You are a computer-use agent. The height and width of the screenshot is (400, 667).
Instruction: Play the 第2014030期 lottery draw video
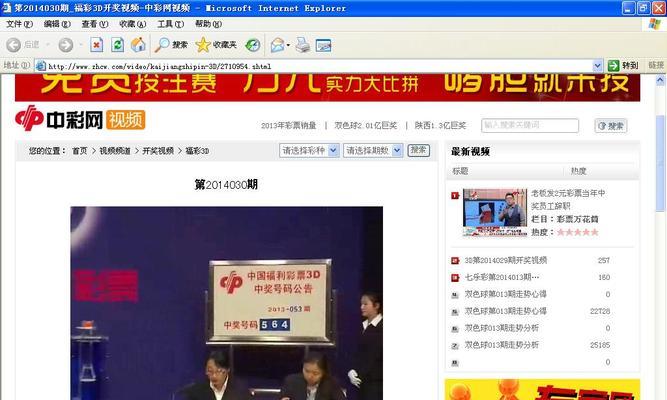click(x=227, y=303)
